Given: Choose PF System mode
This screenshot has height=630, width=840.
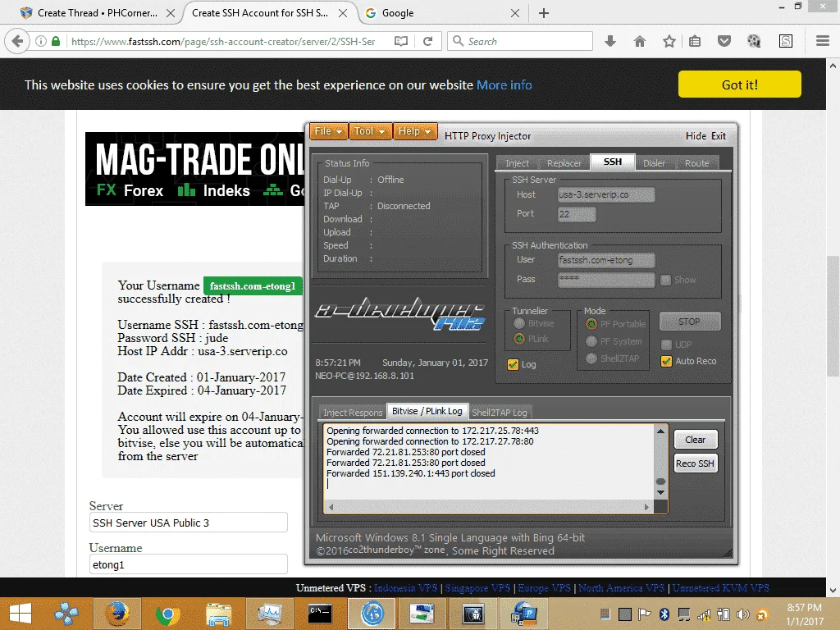Looking at the screenshot, I should tap(591, 341).
